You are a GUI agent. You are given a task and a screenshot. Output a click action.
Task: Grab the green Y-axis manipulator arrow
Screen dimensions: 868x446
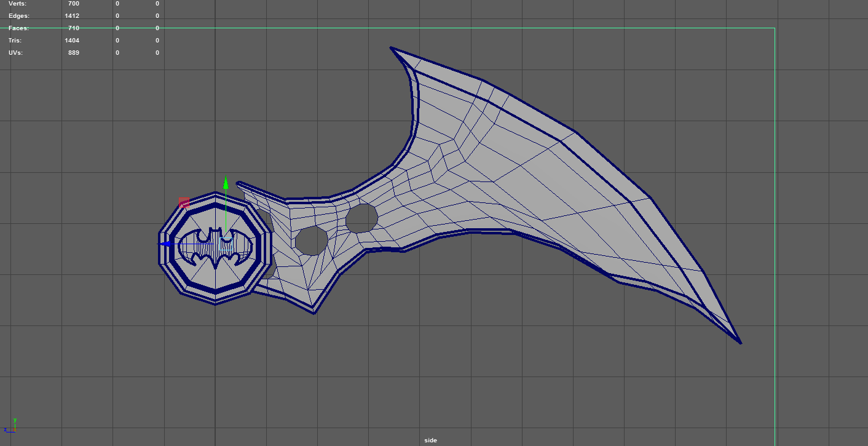[226, 183]
